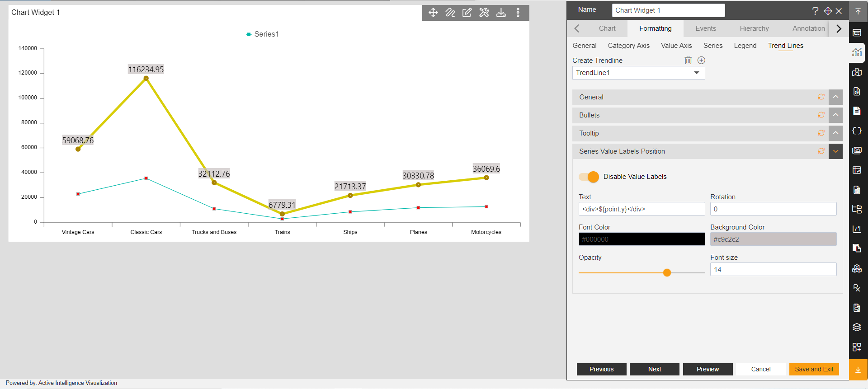Viewport: 868px width, 389px height.
Task: Click the Rotation input field
Action: 773,209
